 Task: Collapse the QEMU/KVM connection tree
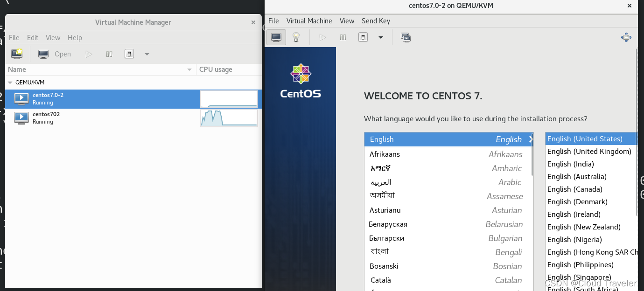coord(10,82)
